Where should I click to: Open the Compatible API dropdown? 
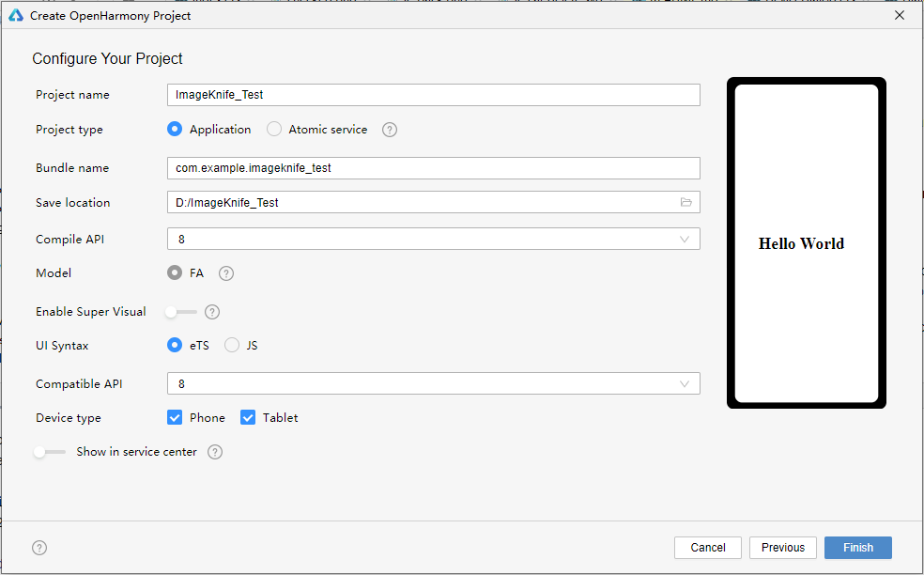click(433, 383)
